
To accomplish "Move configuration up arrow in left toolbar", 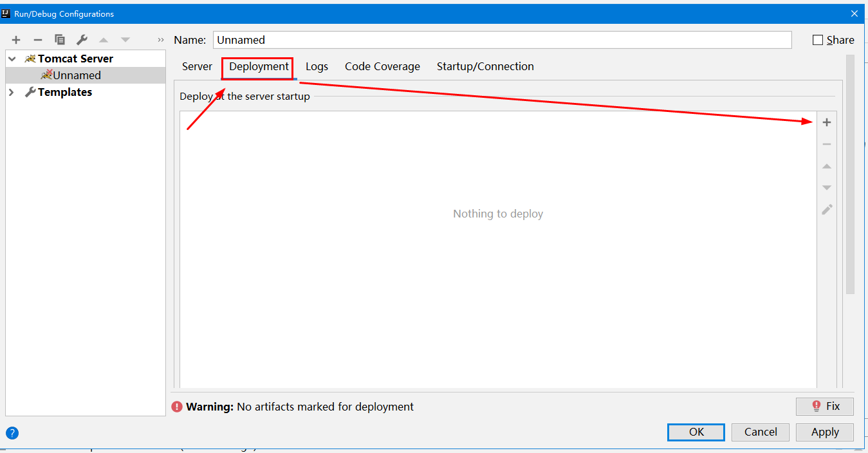I will pos(104,40).
